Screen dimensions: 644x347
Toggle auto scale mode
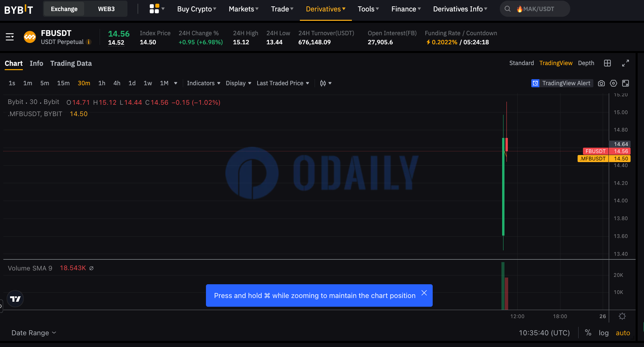[x=623, y=333]
